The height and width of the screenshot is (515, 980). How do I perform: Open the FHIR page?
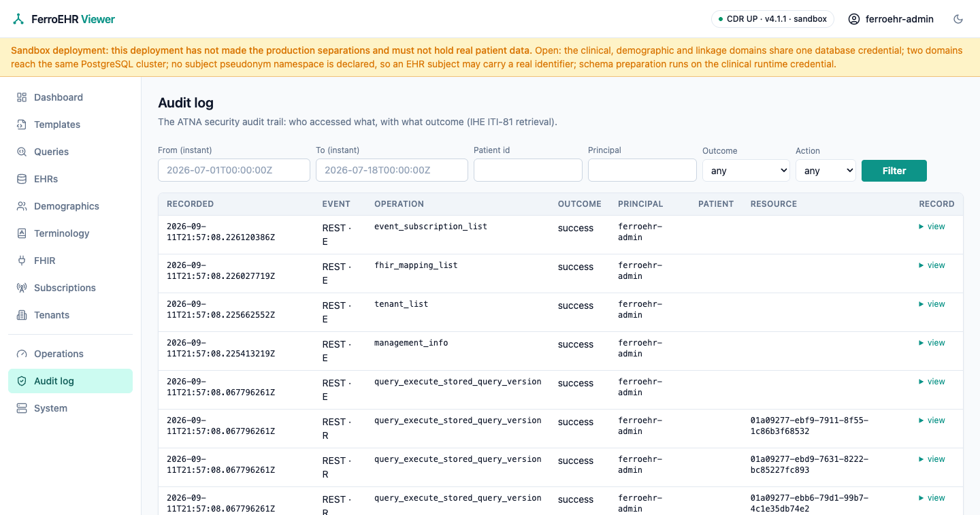[x=70, y=261]
